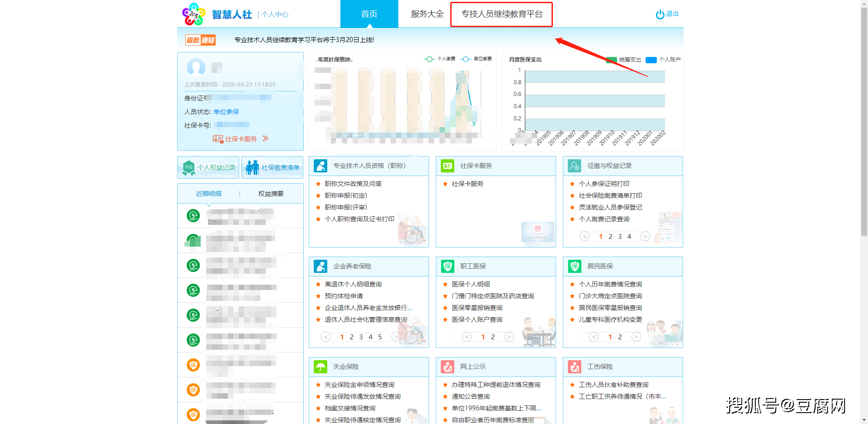The width and height of the screenshot is (868, 424).
Task: Open 医保个人明细 link
Action: (x=471, y=284)
